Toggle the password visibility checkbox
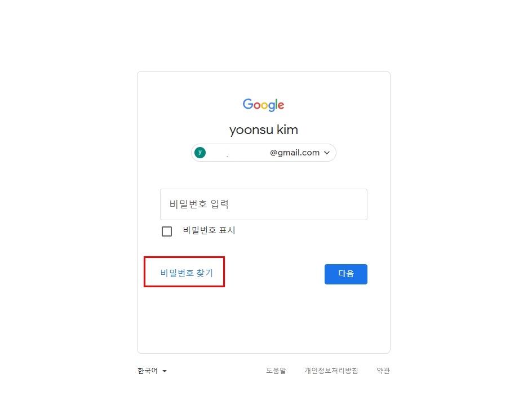The height and width of the screenshot is (401, 532). 167,231
